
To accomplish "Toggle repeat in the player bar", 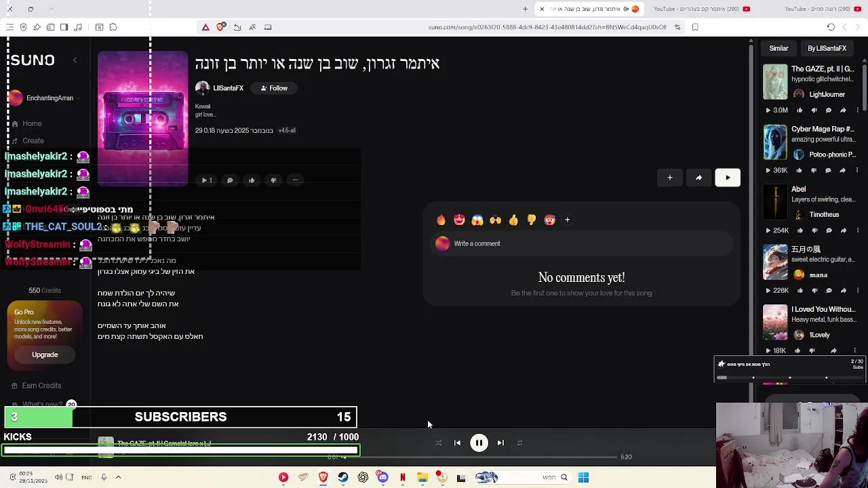I will tap(519, 443).
